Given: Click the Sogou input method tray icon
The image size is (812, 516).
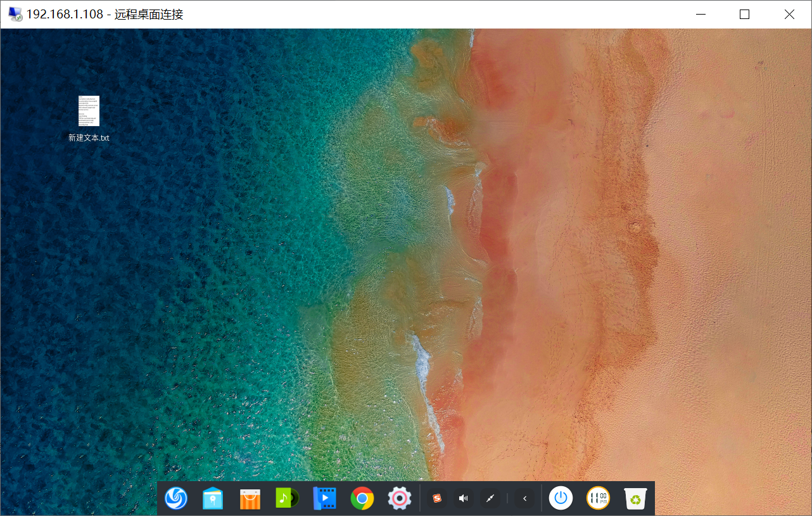Looking at the screenshot, I should pos(436,498).
